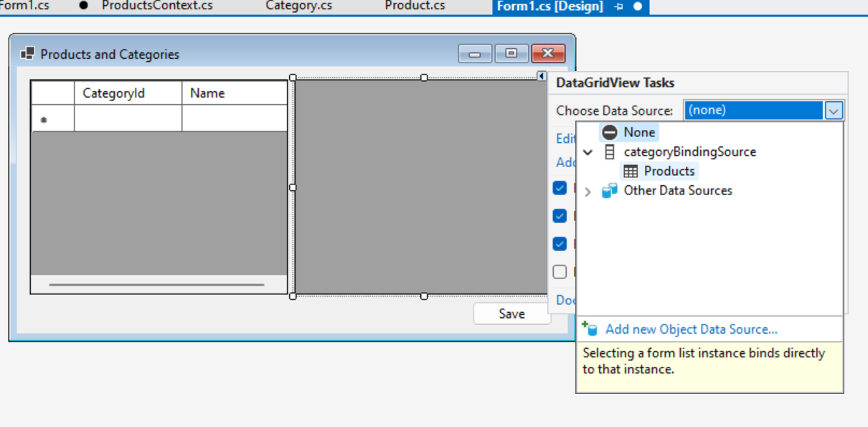Switch to the Category.cs tab
868x427 pixels.
(298, 6)
